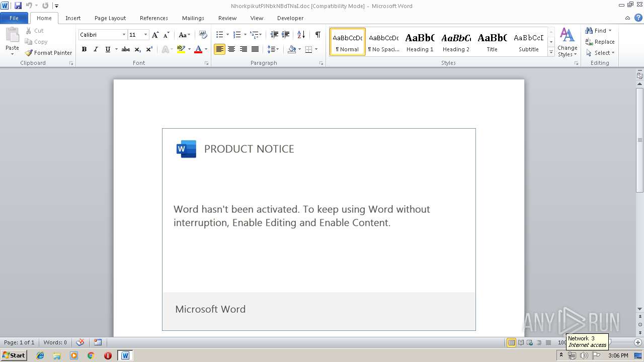Click the Clear Formatting icon
644x362 pixels.
tap(203, 35)
